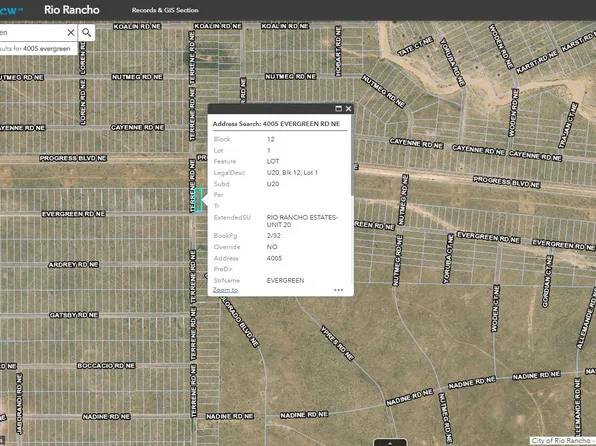Click the GATSBY RD NE map label
596x446 pixels.
pyautogui.click(x=74, y=315)
